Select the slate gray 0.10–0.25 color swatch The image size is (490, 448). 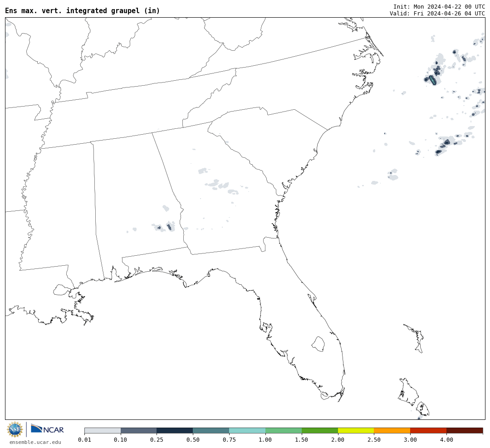pos(139,431)
